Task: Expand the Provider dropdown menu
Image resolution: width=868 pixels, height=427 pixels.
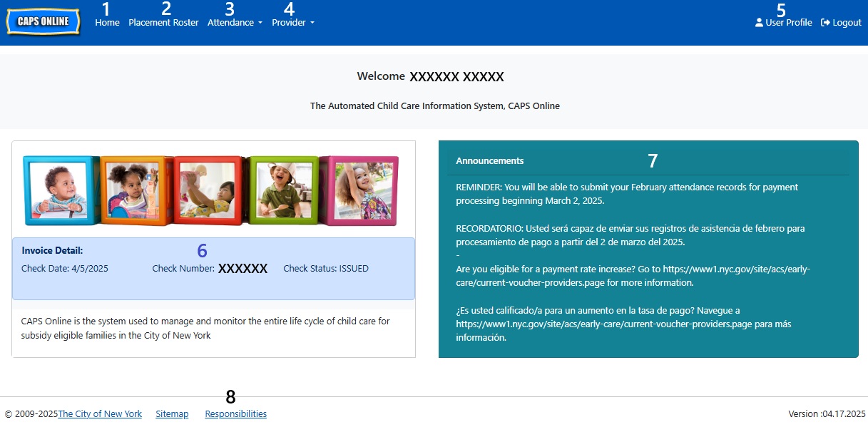Action: coord(292,23)
